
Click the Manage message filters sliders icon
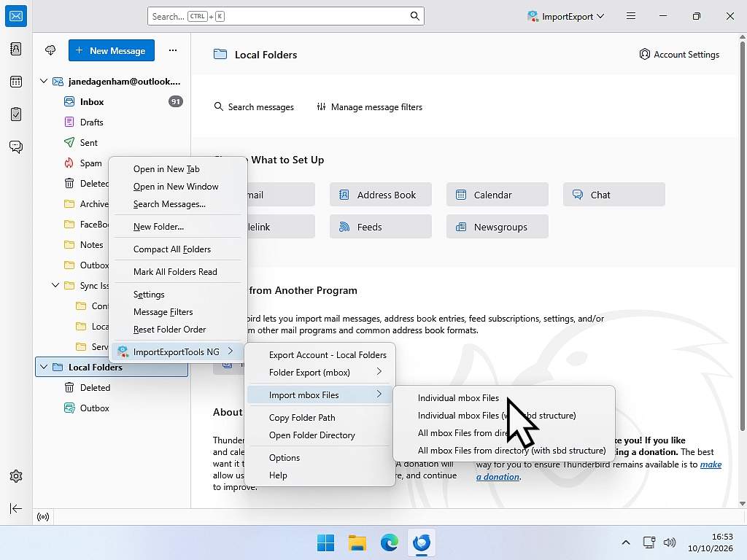(321, 106)
